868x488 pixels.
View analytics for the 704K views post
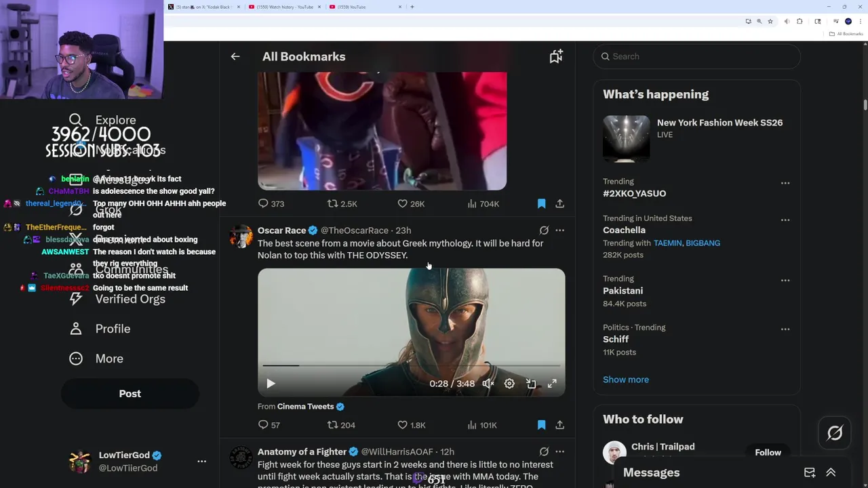click(483, 203)
